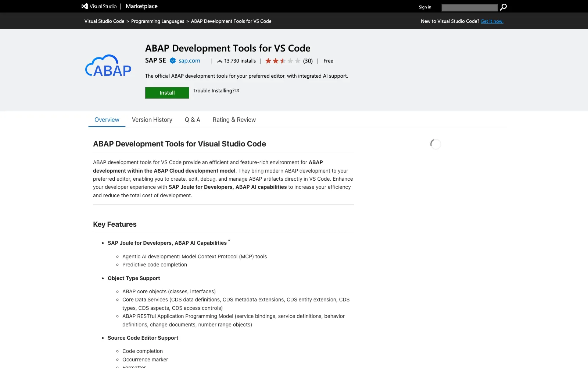Go to Visual Studio Code breadcrumb
Screen dimensions: 588x368
pos(104,21)
